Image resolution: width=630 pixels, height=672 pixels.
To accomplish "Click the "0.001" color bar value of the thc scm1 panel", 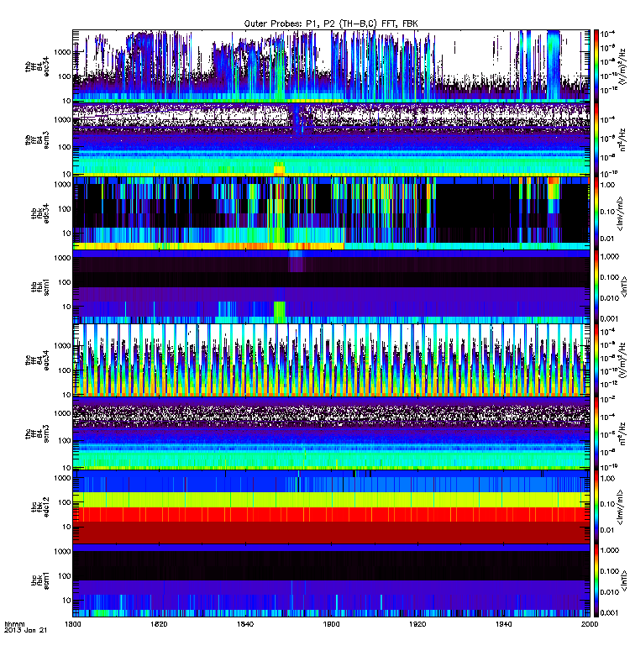I will (610, 613).
